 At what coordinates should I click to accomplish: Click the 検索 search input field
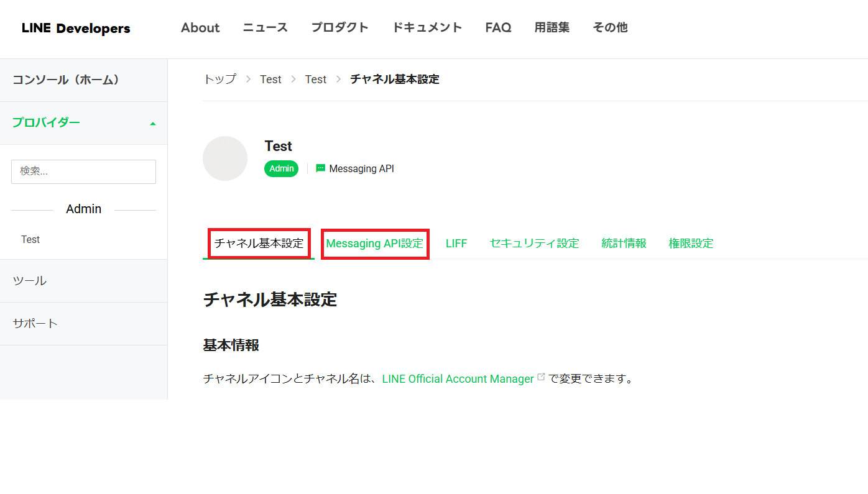(x=83, y=172)
